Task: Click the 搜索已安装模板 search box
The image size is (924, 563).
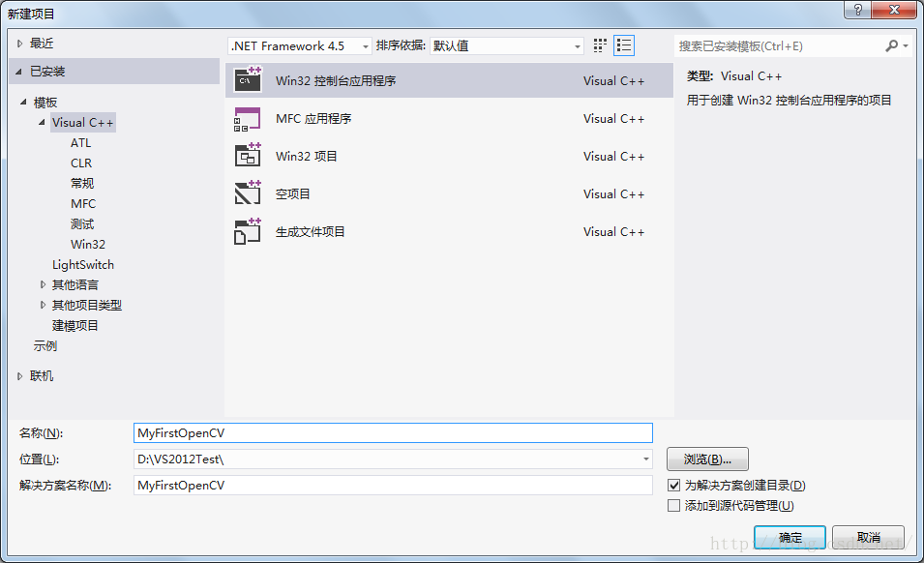Action: pos(778,45)
